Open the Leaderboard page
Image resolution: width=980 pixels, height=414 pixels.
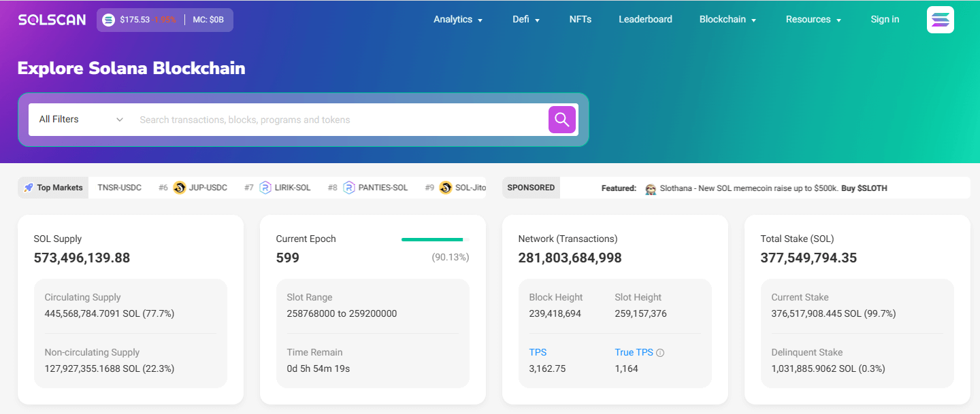tap(645, 20)
